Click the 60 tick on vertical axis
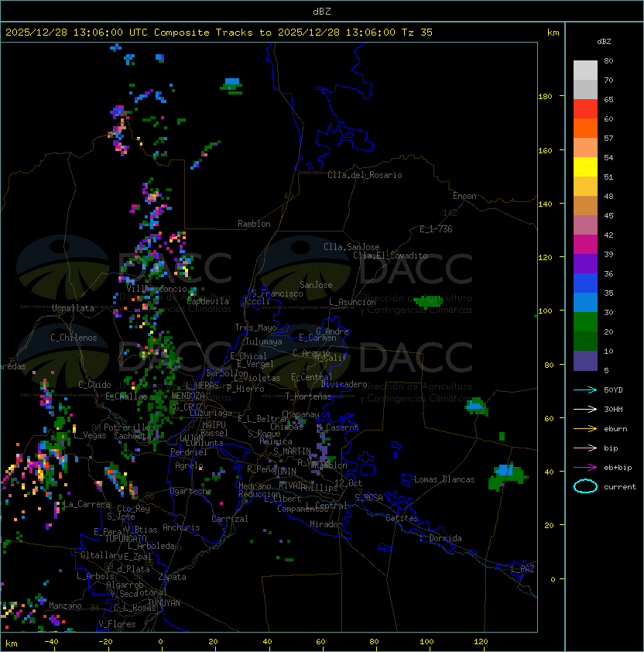Screen dimensions: 644x652 (549, 419)
